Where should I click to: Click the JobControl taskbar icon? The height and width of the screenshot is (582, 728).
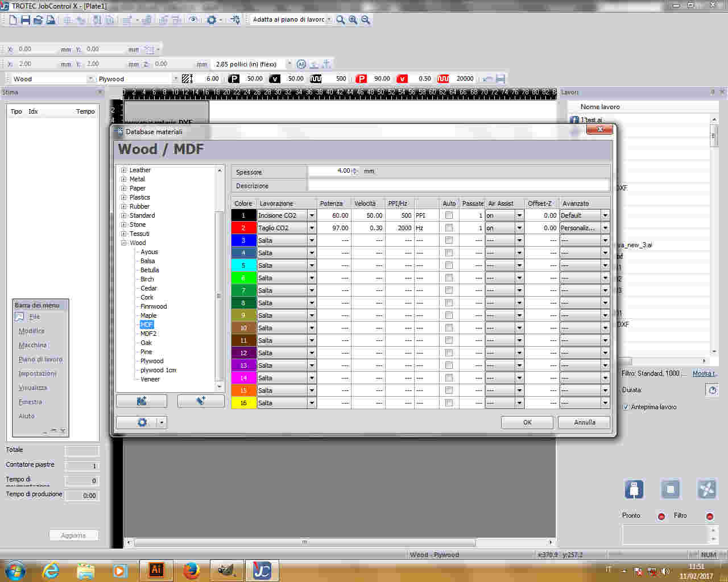click(x=262, y=570)
